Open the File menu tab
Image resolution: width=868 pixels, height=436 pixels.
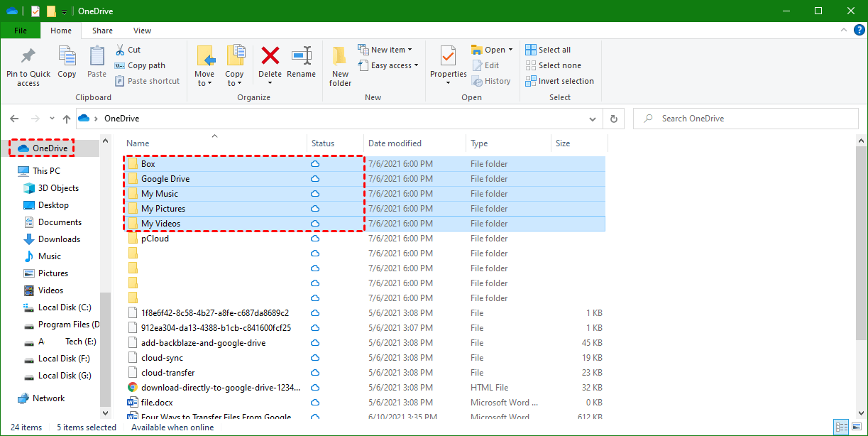click(x=21, y=31)
